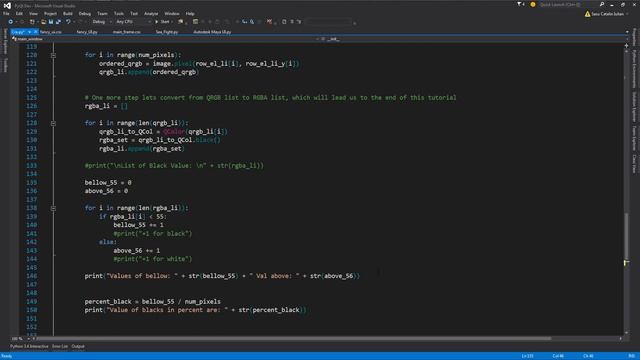
Task: Open the Analyze menu
Action: pyautogui.click(x=151, y=13)
